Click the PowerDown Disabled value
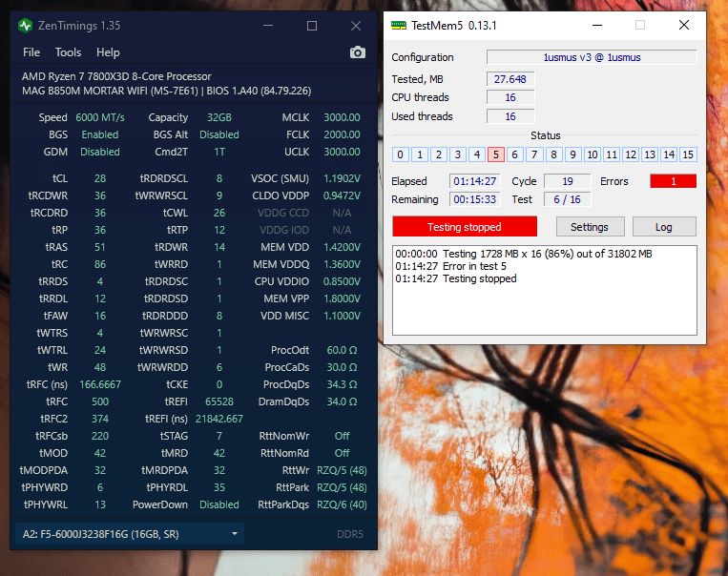 tap(219, 505)
